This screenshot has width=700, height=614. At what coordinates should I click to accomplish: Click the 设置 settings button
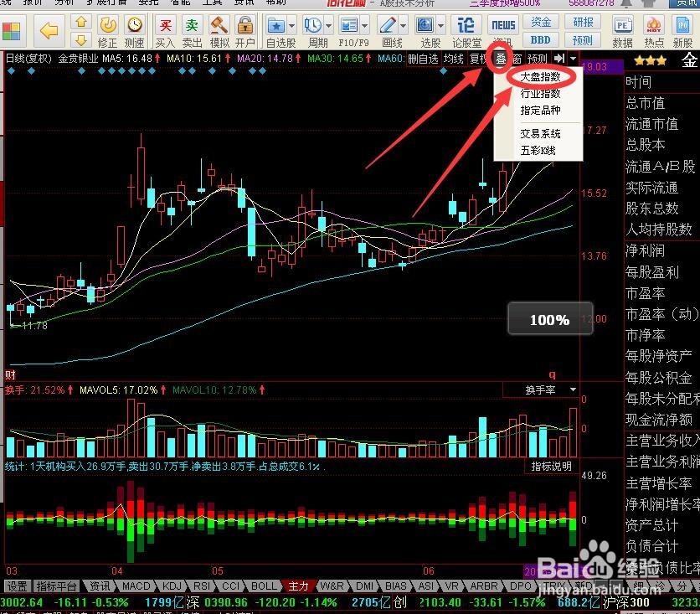click(18, 586)
